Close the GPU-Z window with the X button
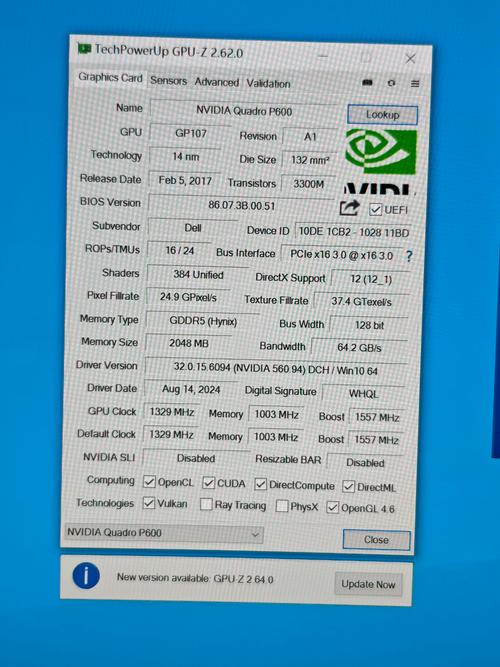The image size is (500, 667). pos(410,59)
